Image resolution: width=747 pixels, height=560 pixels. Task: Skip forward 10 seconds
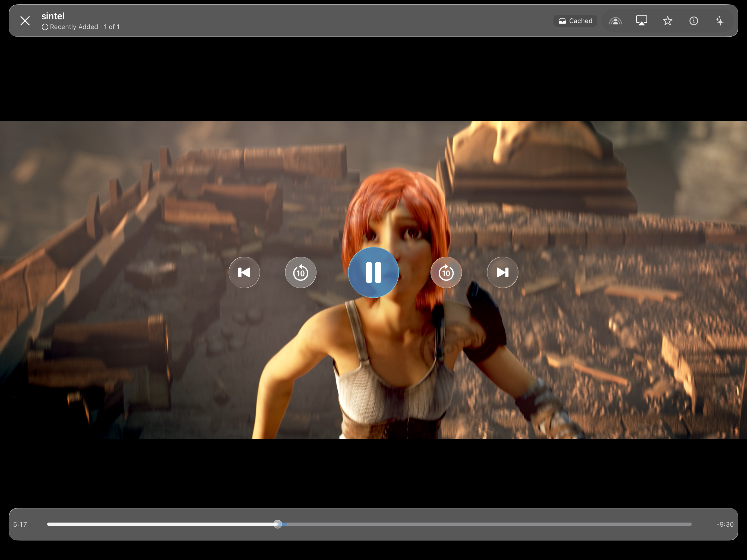tap(446, 272)
